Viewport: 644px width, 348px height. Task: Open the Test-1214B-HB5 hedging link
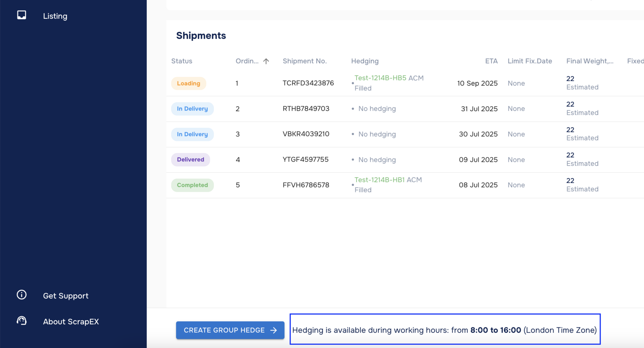pyautogui.click(x=380, y=78)
